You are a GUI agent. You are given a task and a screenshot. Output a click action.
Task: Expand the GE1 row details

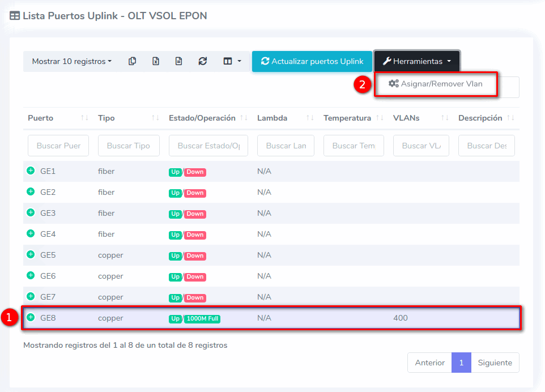click(31, 171)
